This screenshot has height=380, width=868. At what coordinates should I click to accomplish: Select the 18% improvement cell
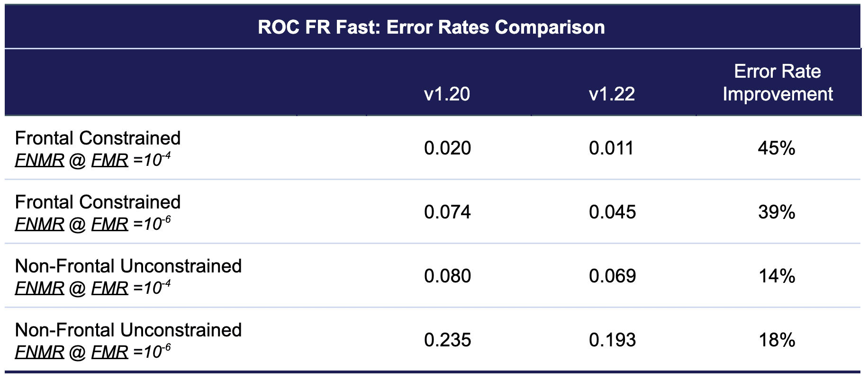click(x=777, y=340)
